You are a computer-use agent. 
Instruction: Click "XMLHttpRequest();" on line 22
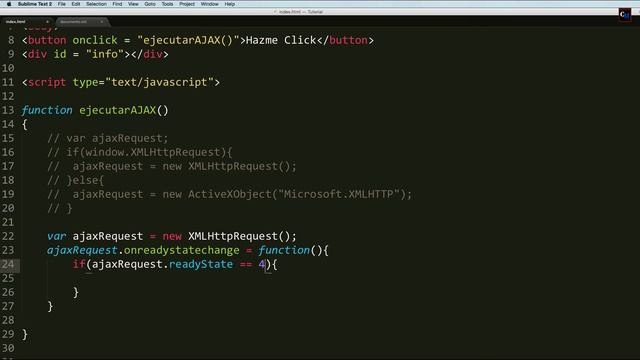(242, 236)
